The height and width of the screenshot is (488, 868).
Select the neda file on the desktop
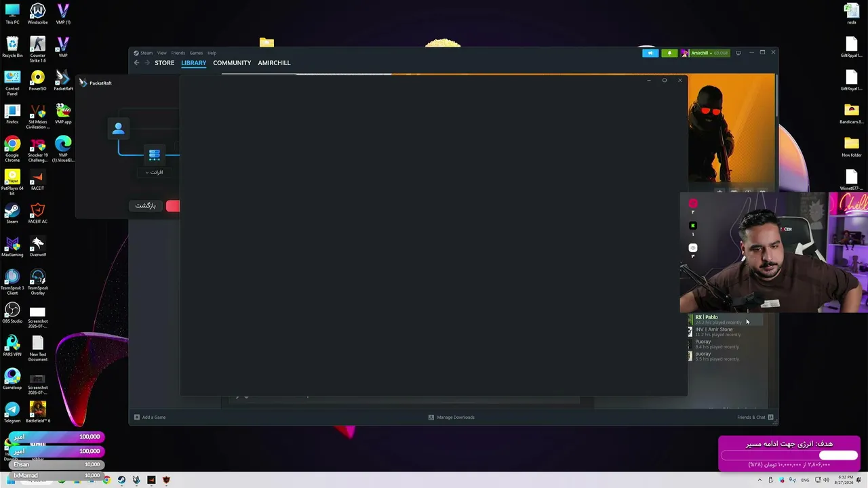[x=851, y=14]
